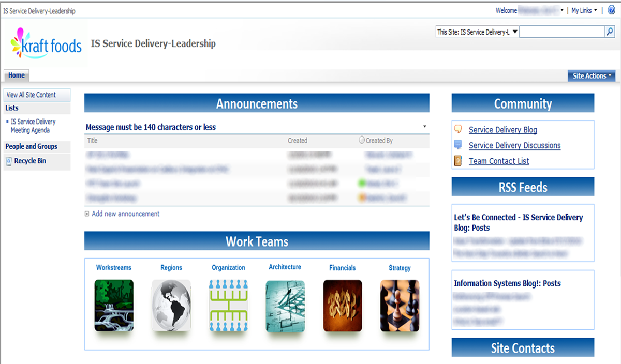Click the Kraft Foods logo
The height and width of the screenshot is (364, 621).
[x=47, y=44]
